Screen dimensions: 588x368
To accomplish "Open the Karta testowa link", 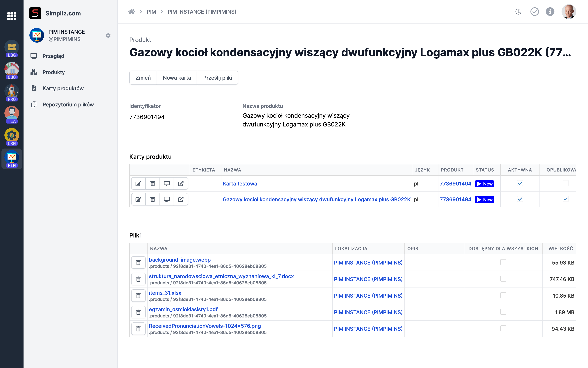I will point(240,183).
